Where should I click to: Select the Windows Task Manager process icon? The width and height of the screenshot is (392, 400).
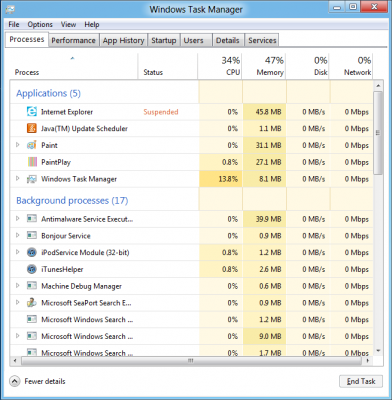32,179
